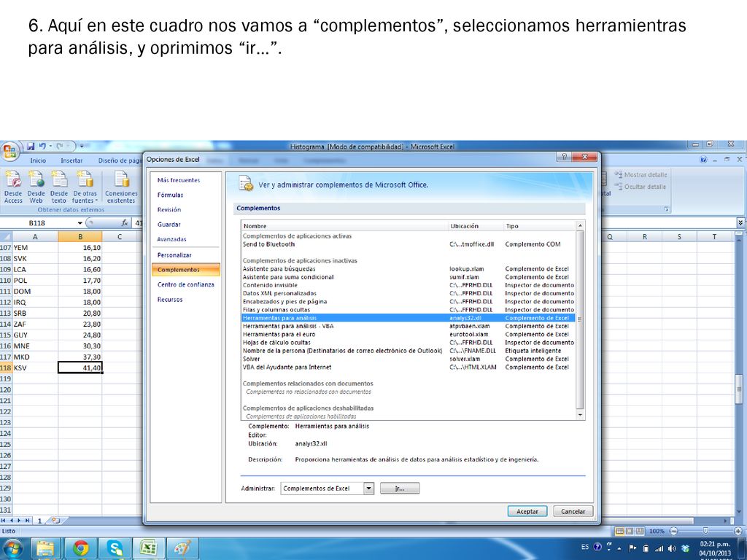Open Windows Start menu orb
747x560 pixels.
point(13,548)
